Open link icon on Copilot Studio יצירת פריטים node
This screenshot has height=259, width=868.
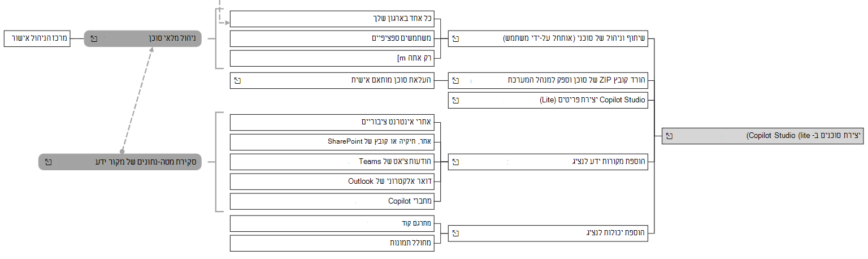455,100
